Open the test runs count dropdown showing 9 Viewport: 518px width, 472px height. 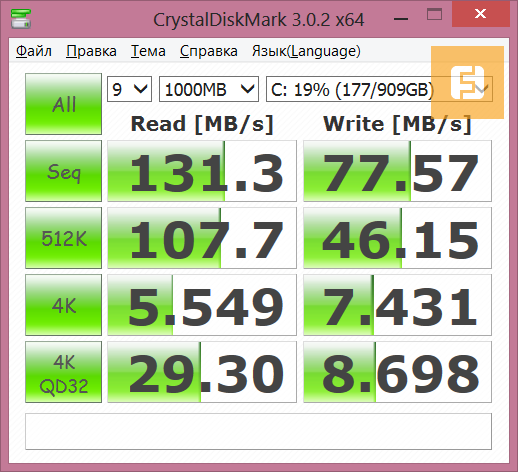[x=129, y=89]
